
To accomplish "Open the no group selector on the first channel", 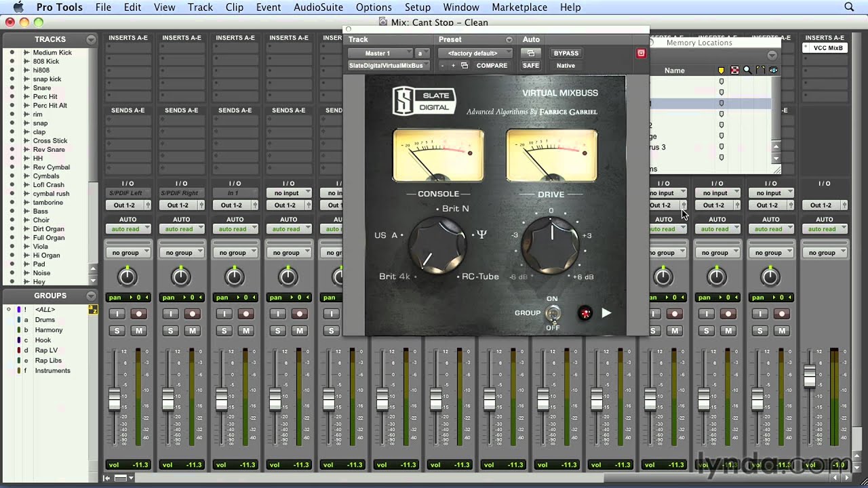I will [128, 252].
